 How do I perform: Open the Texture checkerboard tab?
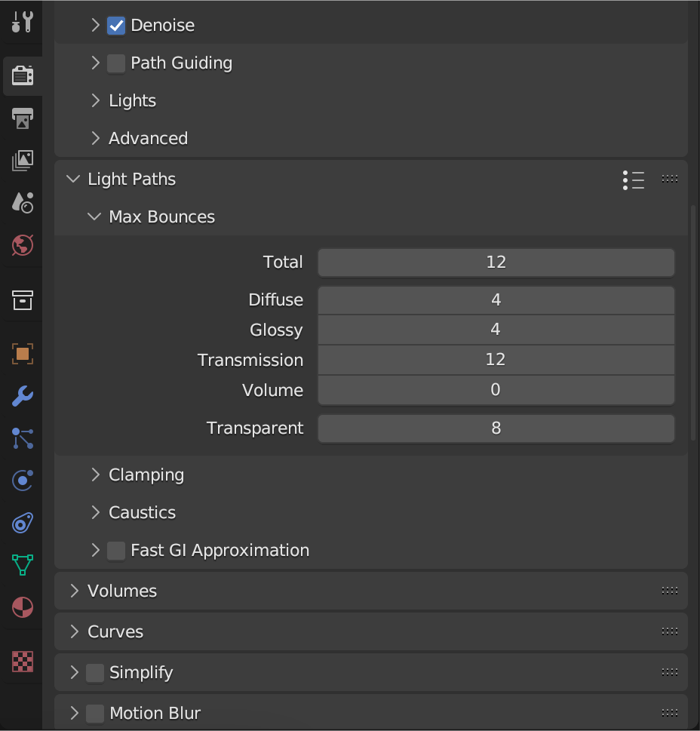22,661
